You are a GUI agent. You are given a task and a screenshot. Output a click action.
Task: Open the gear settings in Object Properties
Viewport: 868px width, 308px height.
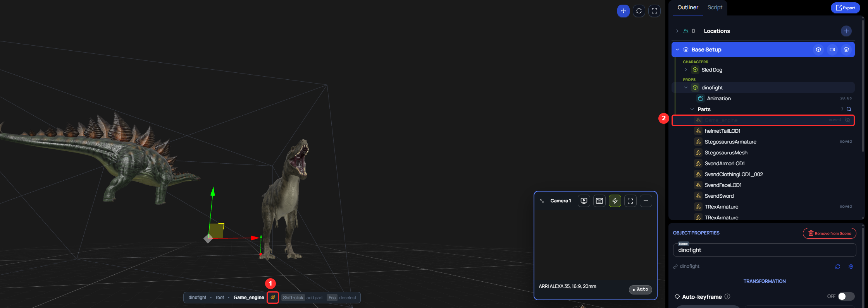coord(851,267)
